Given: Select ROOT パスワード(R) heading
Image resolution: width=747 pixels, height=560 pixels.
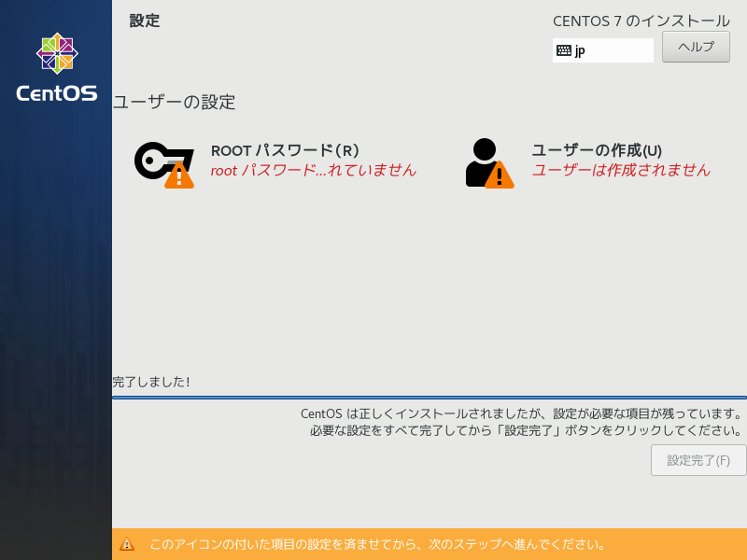Looking at the screenshot, I should coord(285,150).
